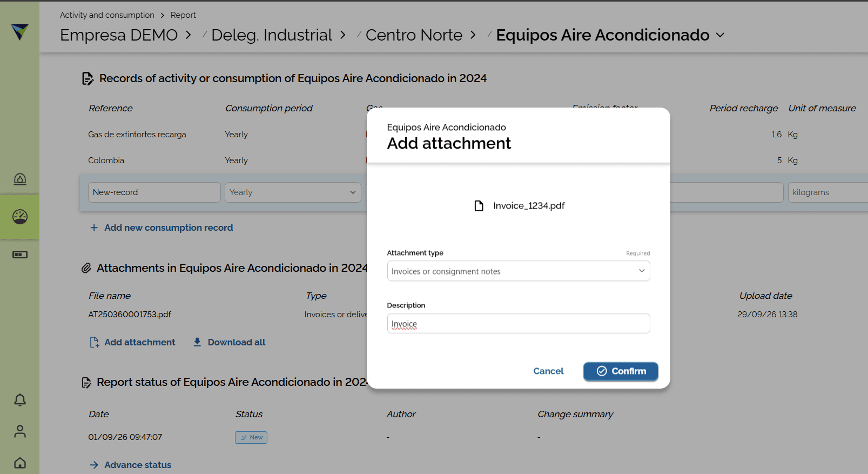Select the gauge dashboard sidebar icon
Viewport: 868px width, 474px height.
pos(20,217)
